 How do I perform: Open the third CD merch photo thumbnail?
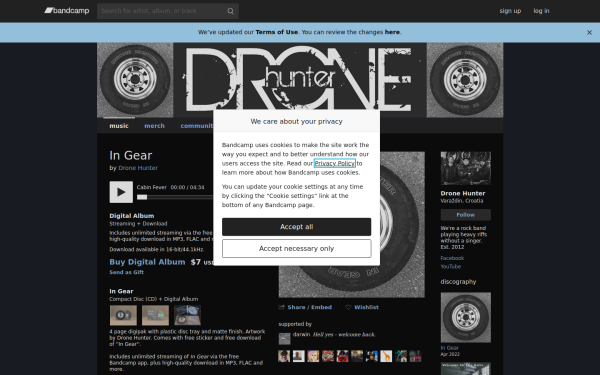[188, 315]
